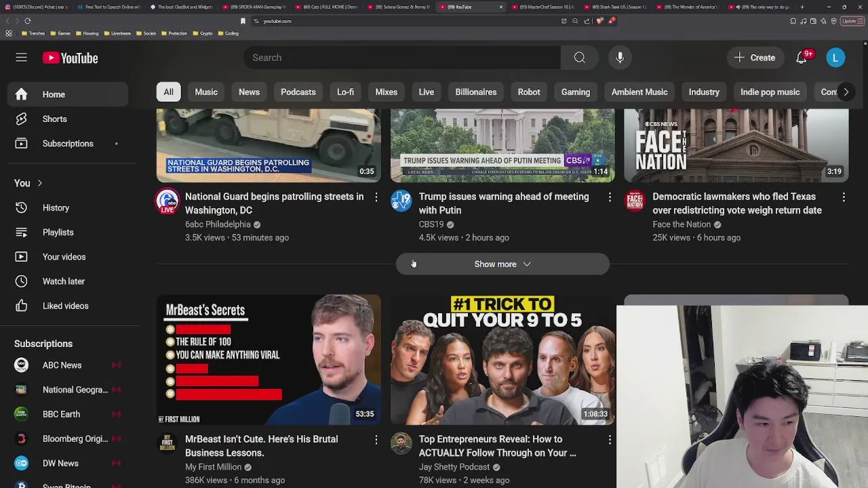Open the National Guard patrolling video thumbnail

[x=269, y=145]
